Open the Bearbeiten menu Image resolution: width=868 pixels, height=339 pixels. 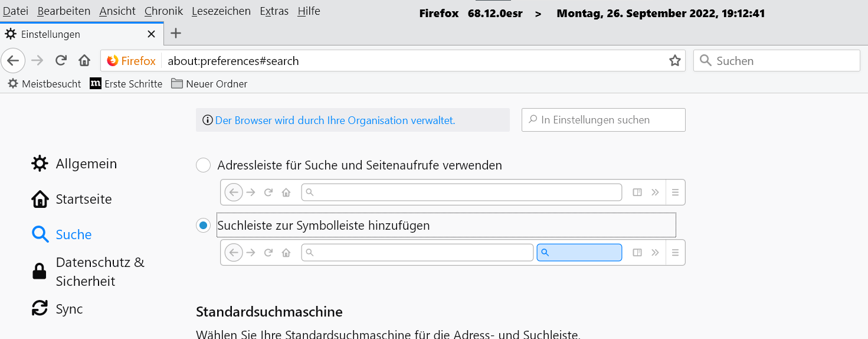(64, 11)
